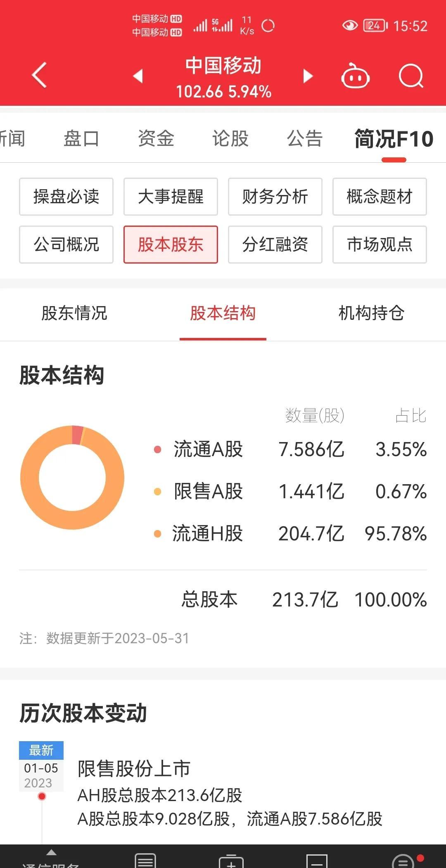This screenshot has height=868, width=446.
Task: Open search via magnifier icon
Action: 411,76
